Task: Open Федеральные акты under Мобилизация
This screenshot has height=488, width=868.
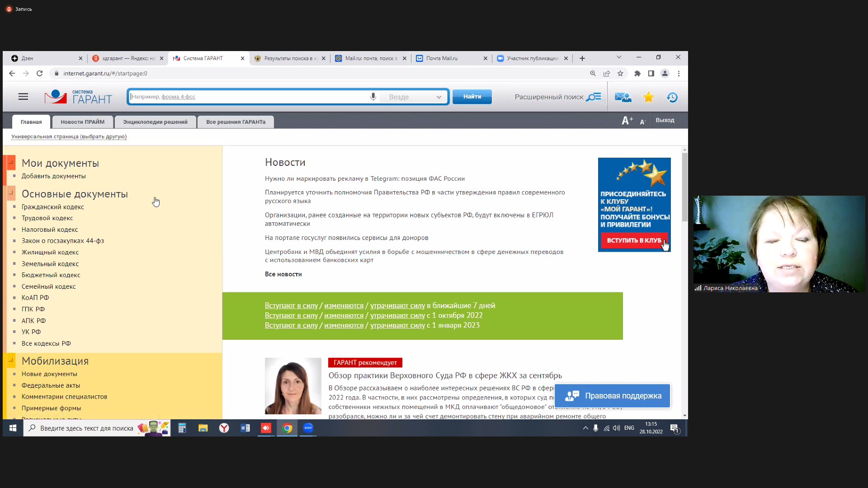Action: pyautogui.click(x=51, y=385)
